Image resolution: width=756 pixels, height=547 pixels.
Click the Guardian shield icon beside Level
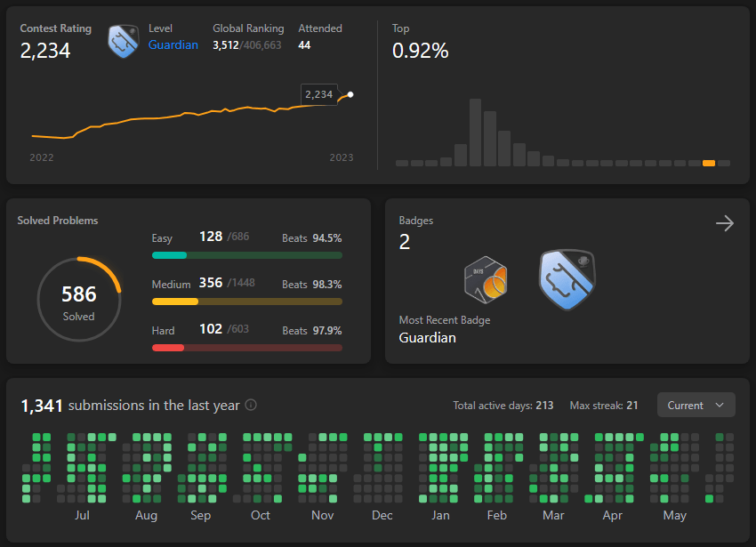coord(124,41)
